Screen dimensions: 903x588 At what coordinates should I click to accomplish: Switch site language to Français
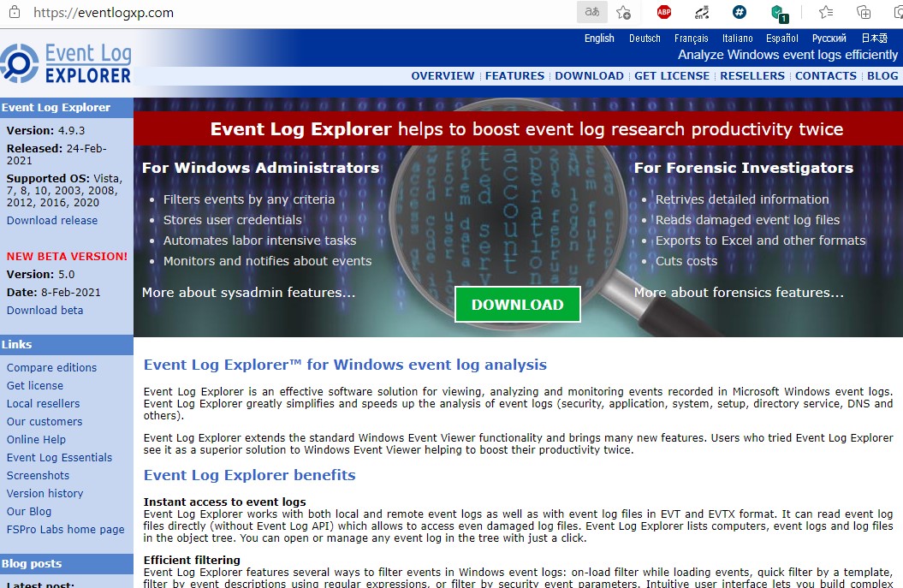pyautogui.click(x=691, y=39)
